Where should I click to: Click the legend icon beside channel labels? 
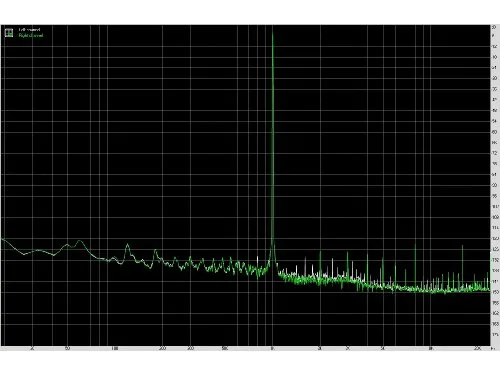[9, 33]
